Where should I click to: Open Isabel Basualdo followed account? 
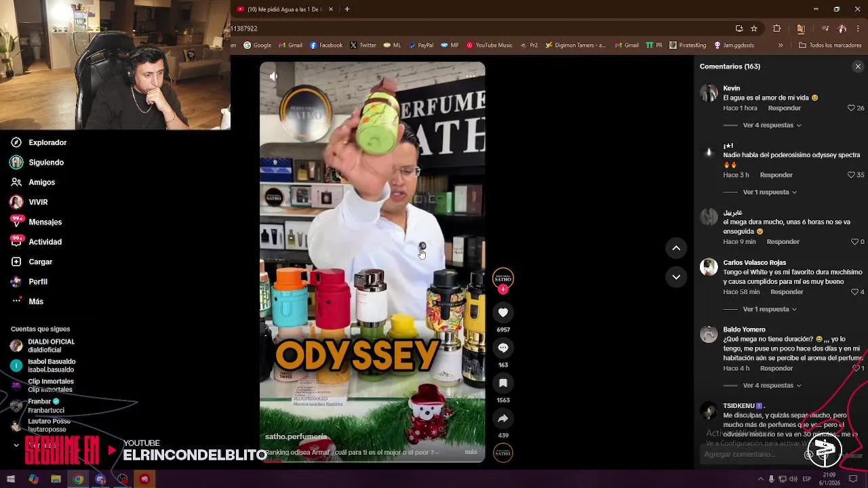pos(43,365)
